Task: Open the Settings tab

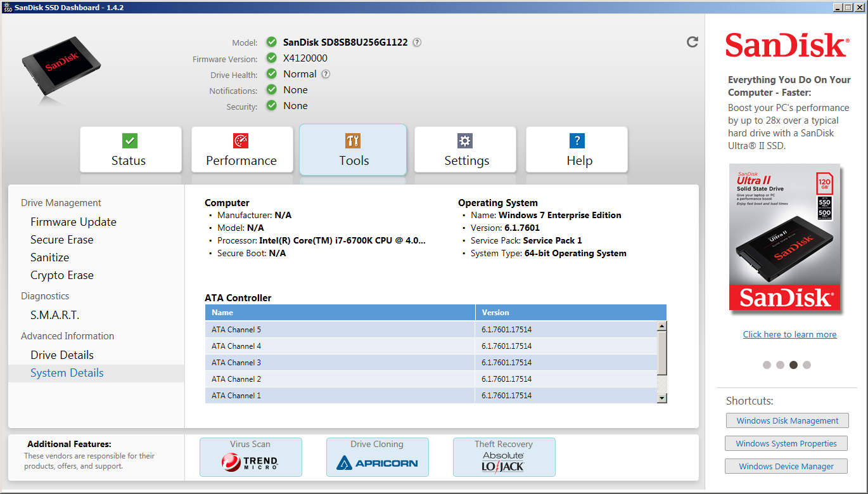Action: [465, 150]
